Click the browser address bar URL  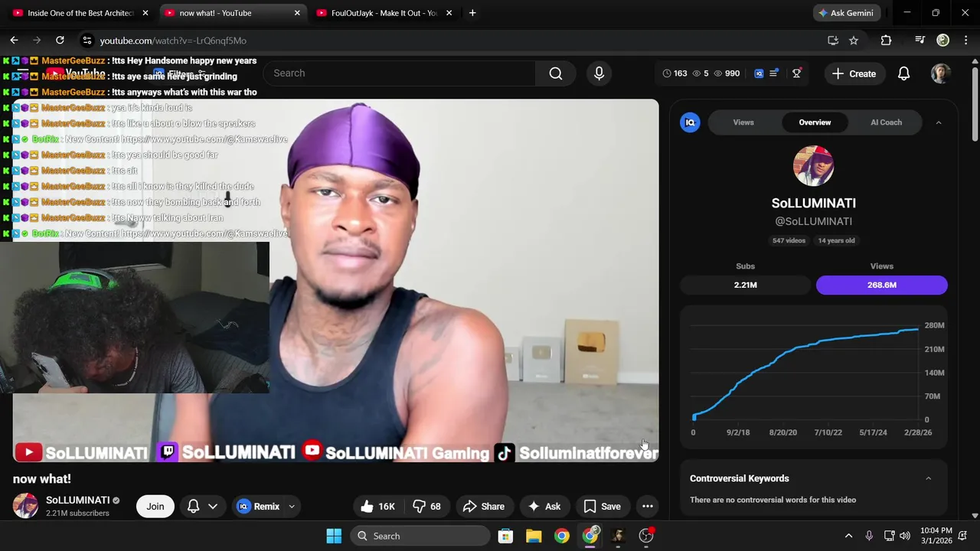[x=173, y=41]
